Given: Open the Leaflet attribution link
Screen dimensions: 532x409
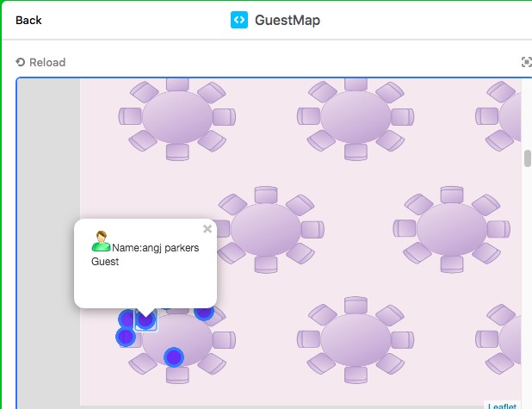Looking at the screenshot, I should (502, 406).
